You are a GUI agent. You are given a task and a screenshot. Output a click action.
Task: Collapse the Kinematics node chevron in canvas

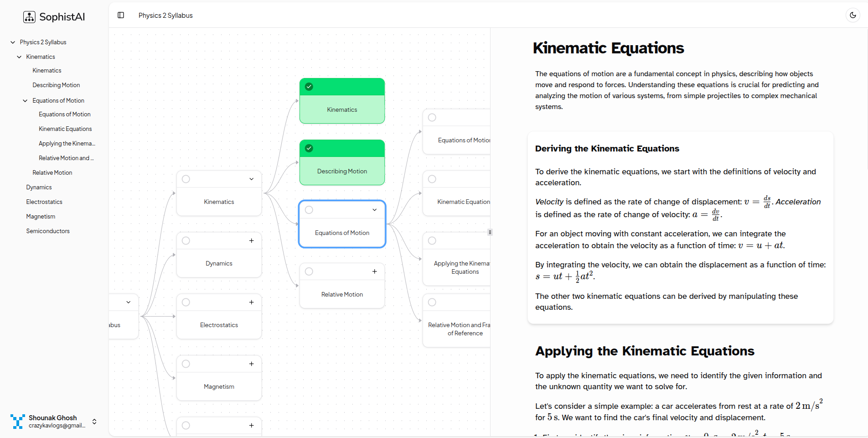(x=251, y=179)
